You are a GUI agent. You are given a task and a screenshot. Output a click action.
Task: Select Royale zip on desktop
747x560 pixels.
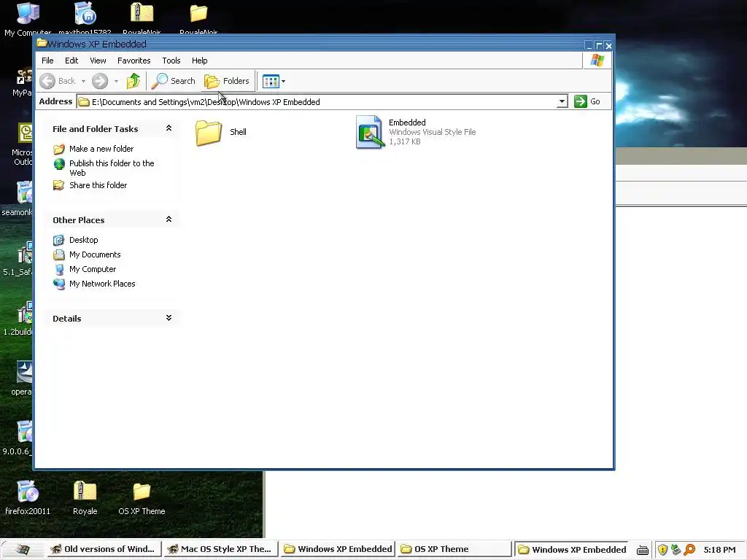(x=85, y=497)
